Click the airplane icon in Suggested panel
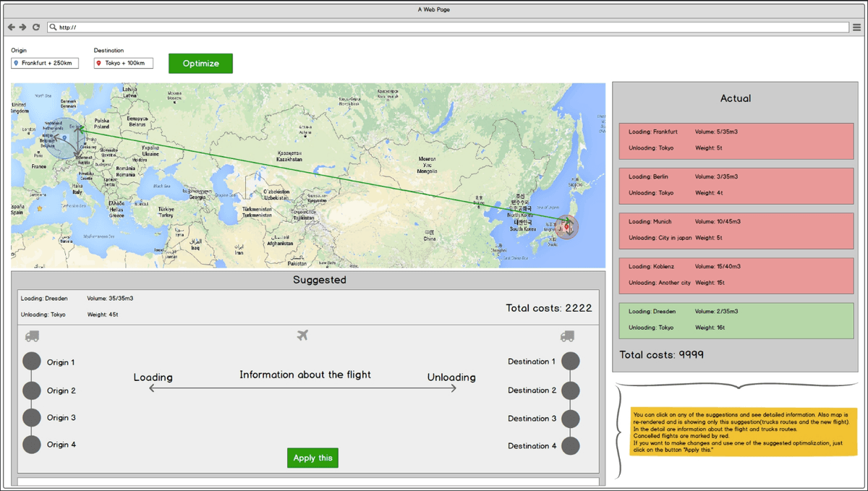The height and width of the screenshot is (491, 868). click(302, 336)
